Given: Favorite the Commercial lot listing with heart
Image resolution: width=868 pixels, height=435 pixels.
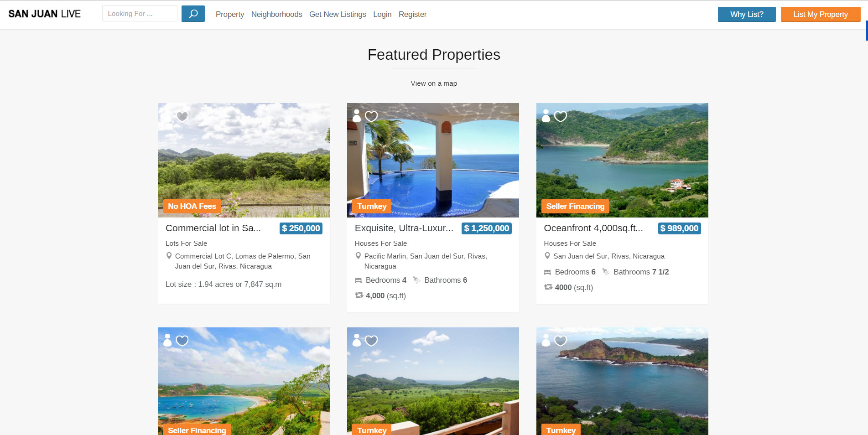Looking at the screenshot, I should click(x=182, y=116).
